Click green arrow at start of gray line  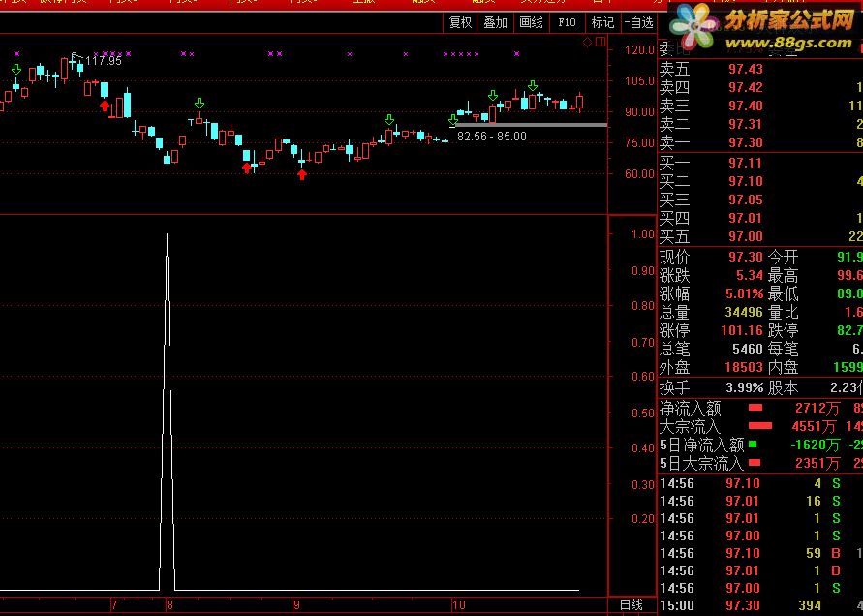click(453, 120)
